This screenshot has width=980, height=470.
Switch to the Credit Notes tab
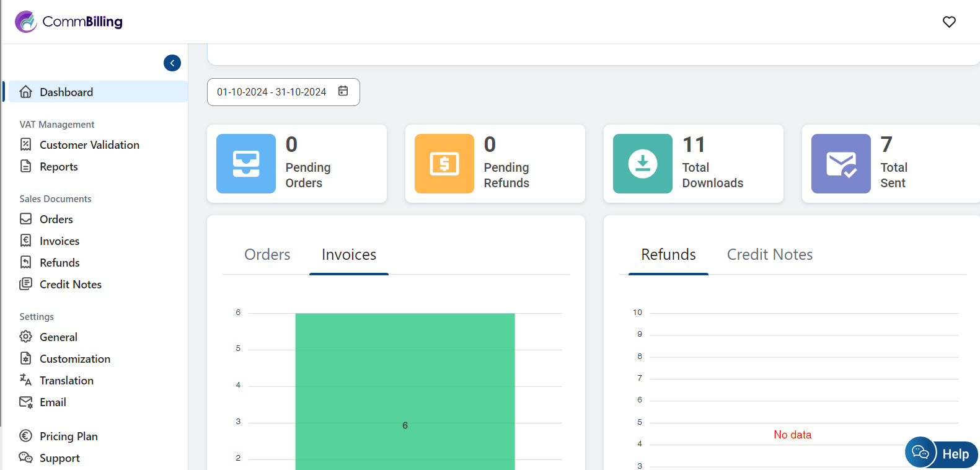click(769, 255)
